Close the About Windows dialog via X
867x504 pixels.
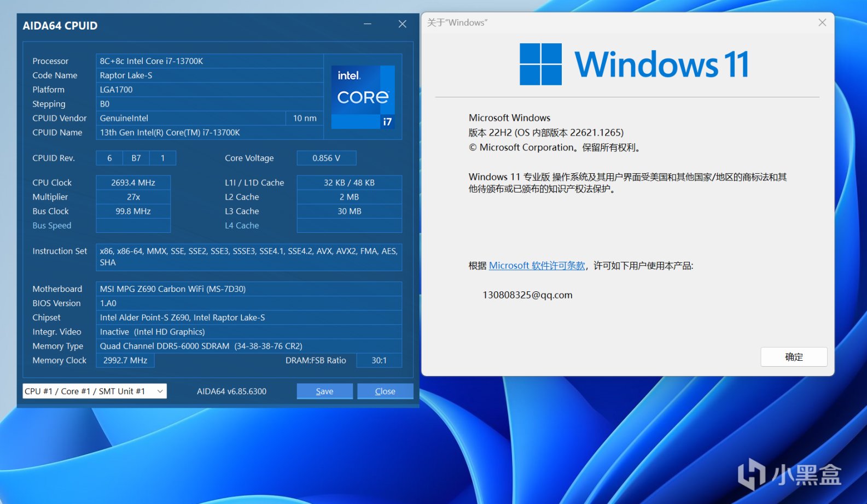(822, 22)
